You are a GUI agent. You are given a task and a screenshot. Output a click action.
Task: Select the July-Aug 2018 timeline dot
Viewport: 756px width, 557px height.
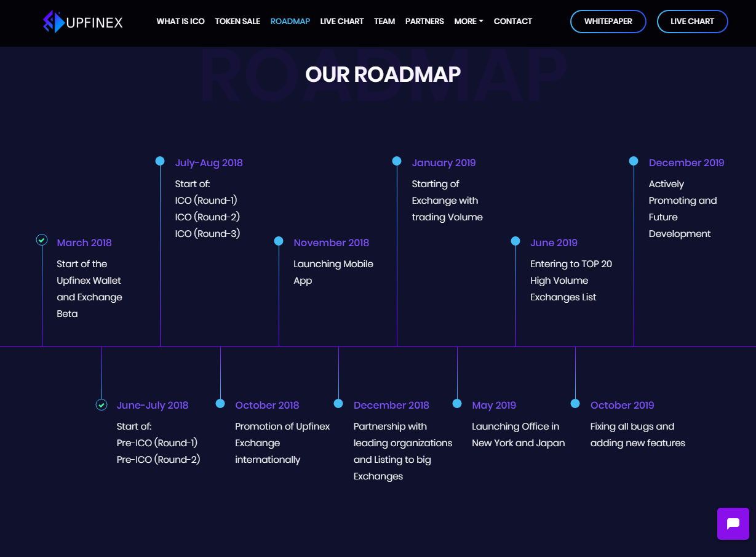pyautogui.click(x=160, y=161)
